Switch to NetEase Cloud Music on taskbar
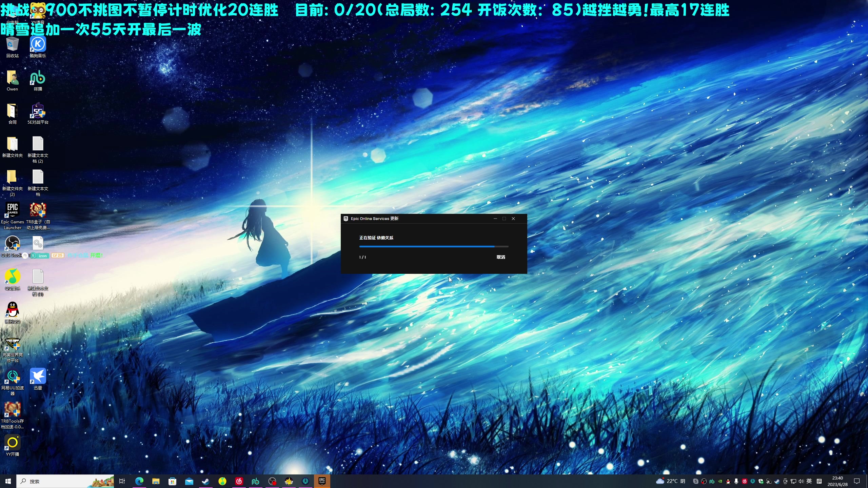Screen dimensions: 868x488 (x=239, y=481)
